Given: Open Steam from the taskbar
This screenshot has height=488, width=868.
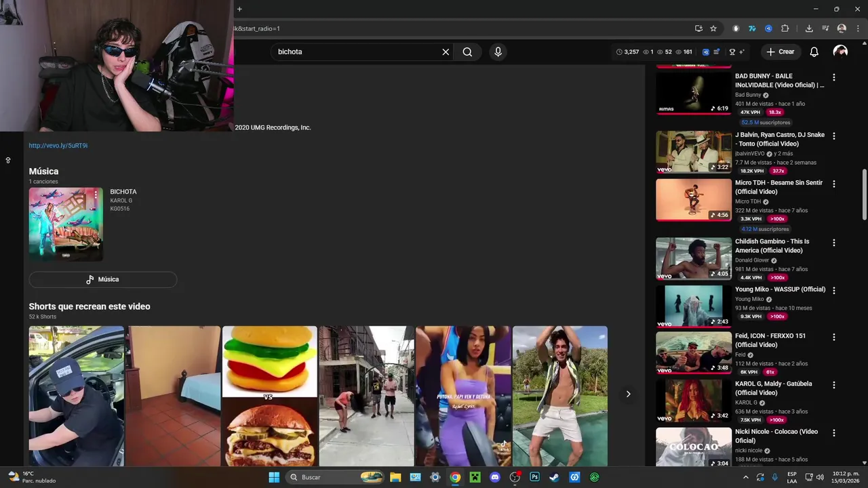Looking at the screenshot, I should coord(554,477).
